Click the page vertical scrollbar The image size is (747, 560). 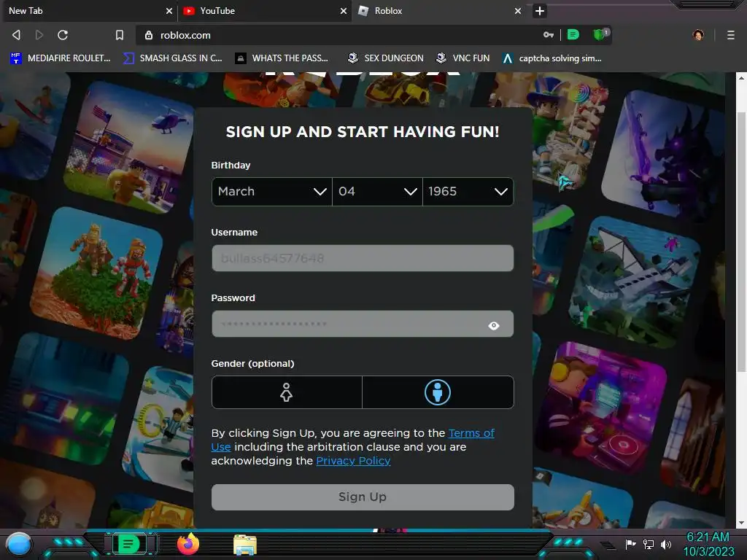(741, 242)
